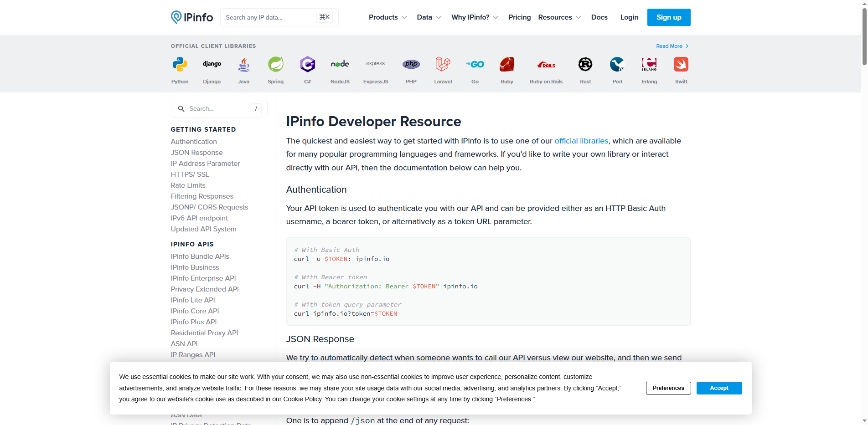The width and height of the screenshot is (868, 425).
Task: Open the Go client library
Action: click(x=475, y=69)
